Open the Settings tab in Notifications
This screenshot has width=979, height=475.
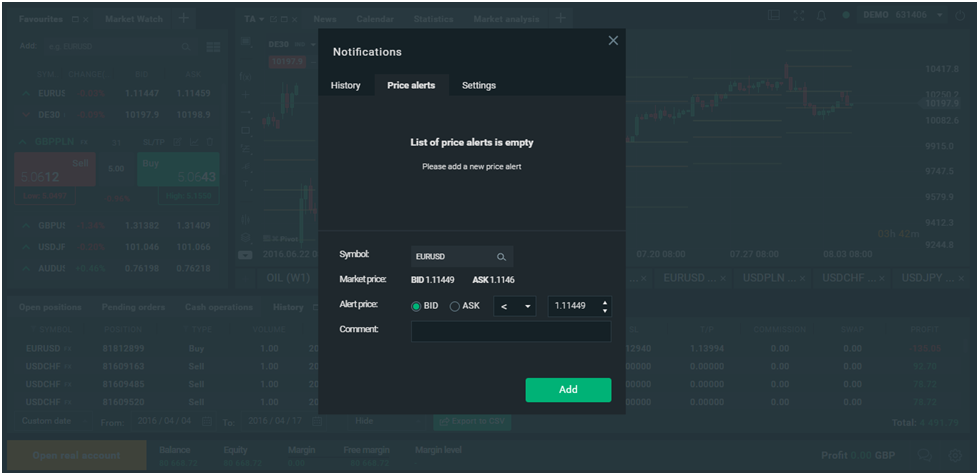coord(479,86)
